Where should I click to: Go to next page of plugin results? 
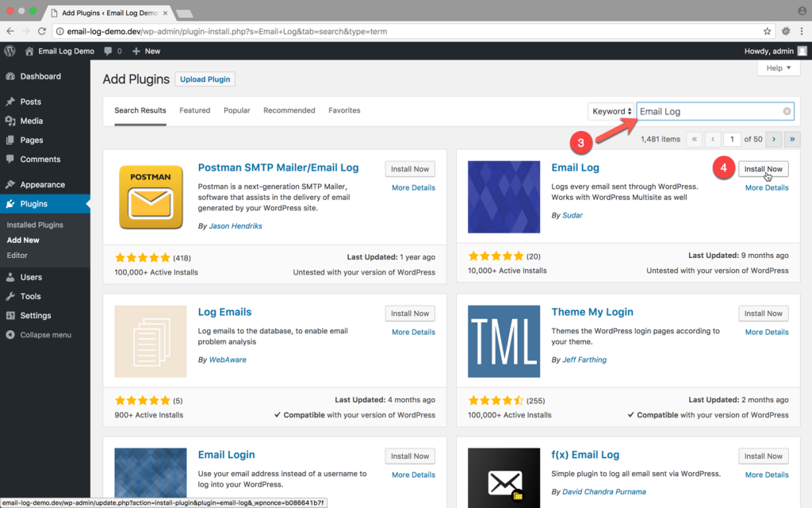(774, 139)
